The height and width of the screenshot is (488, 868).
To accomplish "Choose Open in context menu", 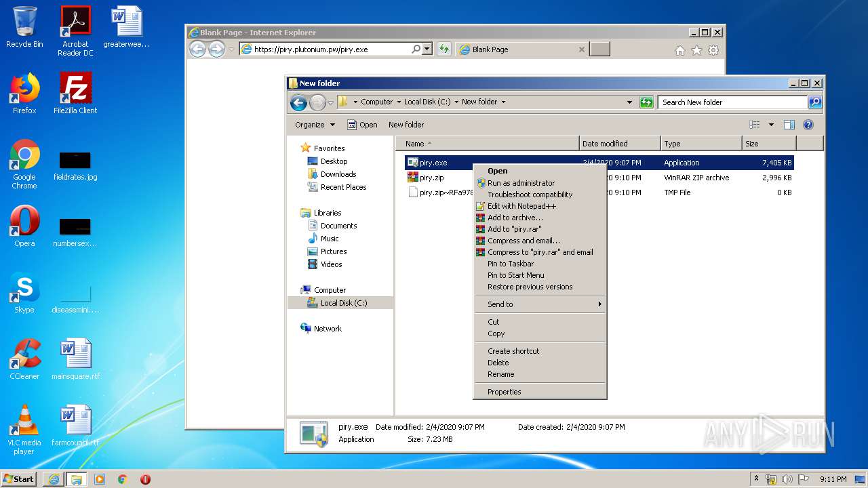I will click(540, 171).
